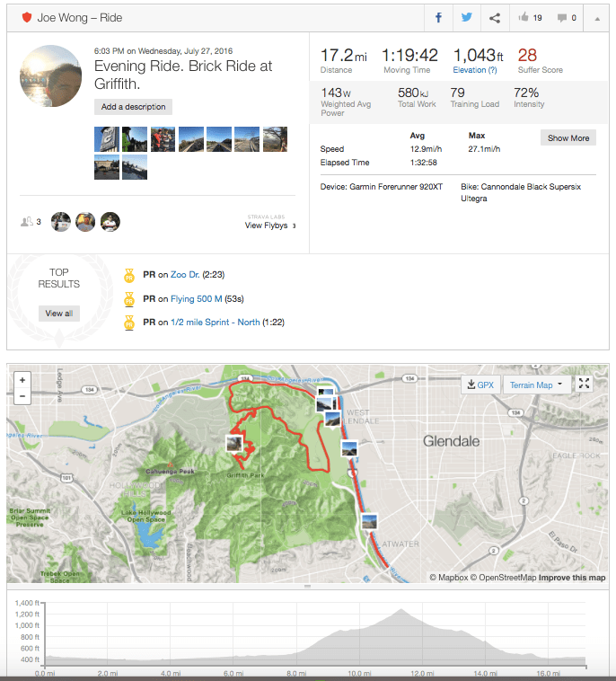
Task: Open View Flybys link
Action: click(x=266, y=226)
